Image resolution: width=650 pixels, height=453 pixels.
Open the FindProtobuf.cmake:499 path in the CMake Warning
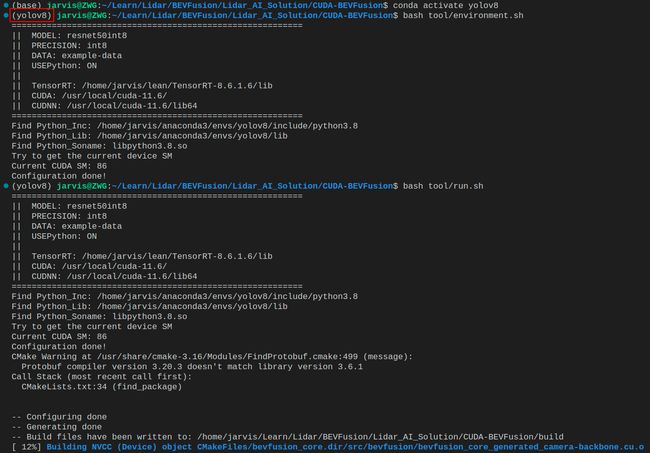coord(227,357)
